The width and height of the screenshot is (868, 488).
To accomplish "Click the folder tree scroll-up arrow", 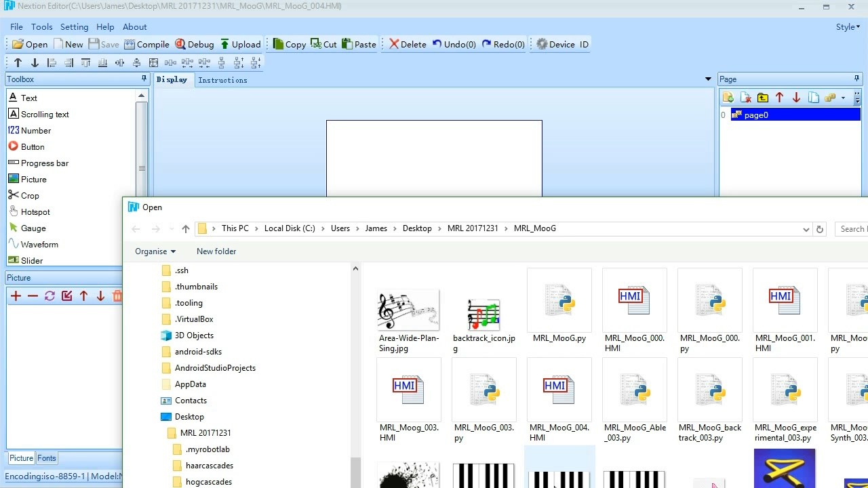I will tap(355, 269).
